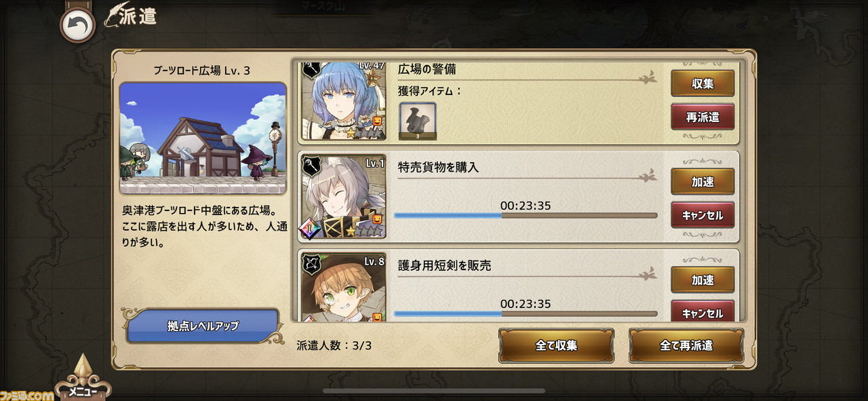The image size is (868, 401).
Task: Select the Lv.8 green-eyed character portrait
Action: pos(343,288)
